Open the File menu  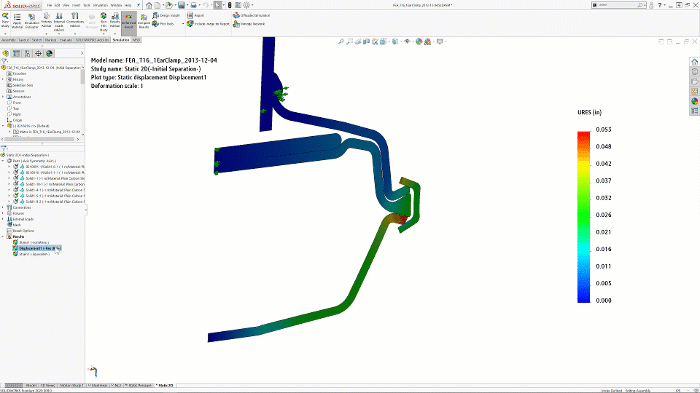tap(49, 5)
